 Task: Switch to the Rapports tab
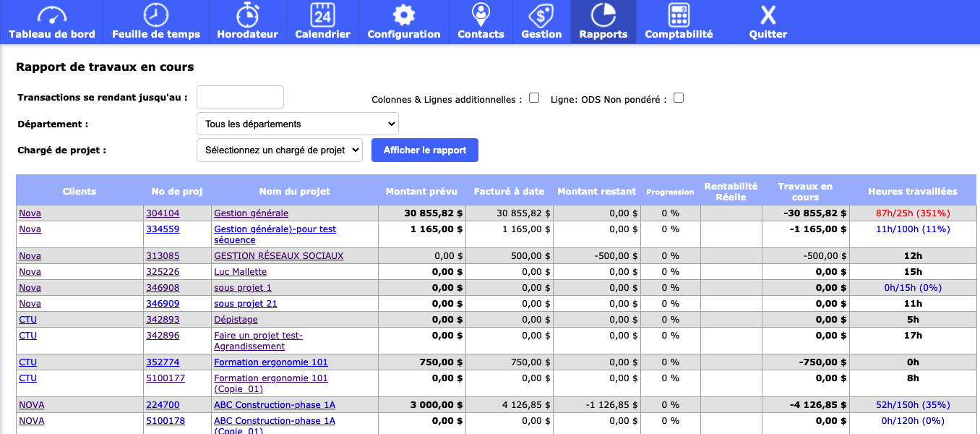(603, 22)
